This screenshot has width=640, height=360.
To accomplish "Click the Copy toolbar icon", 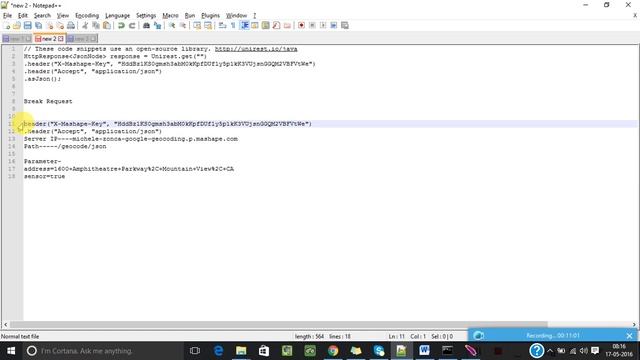I will 96,25.
